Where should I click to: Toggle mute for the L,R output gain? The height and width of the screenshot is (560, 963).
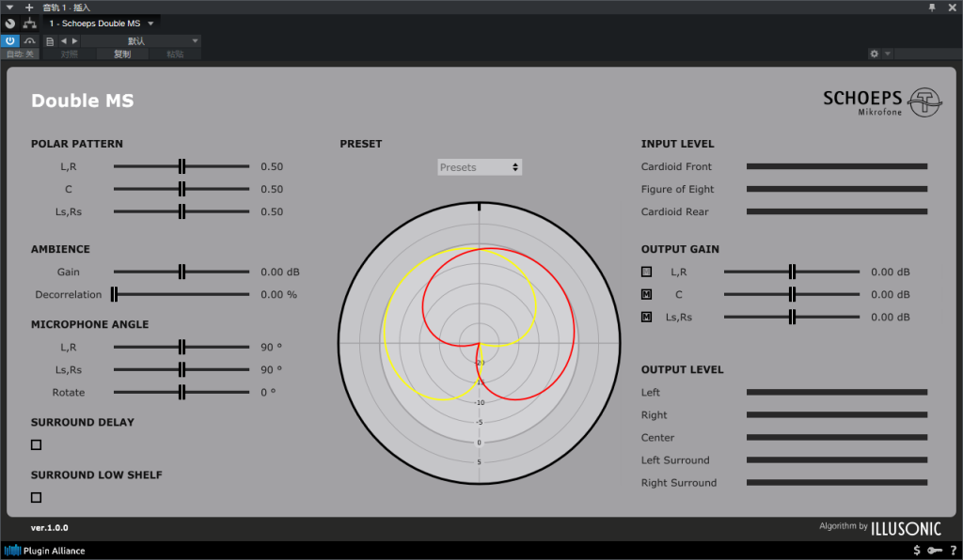pos(647,272)
